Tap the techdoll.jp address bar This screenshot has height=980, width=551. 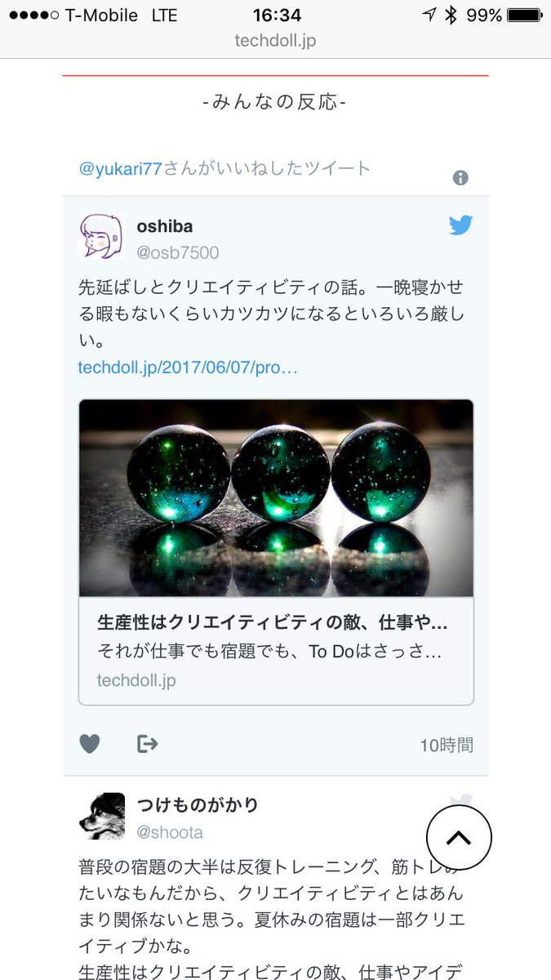click(275, 41)
